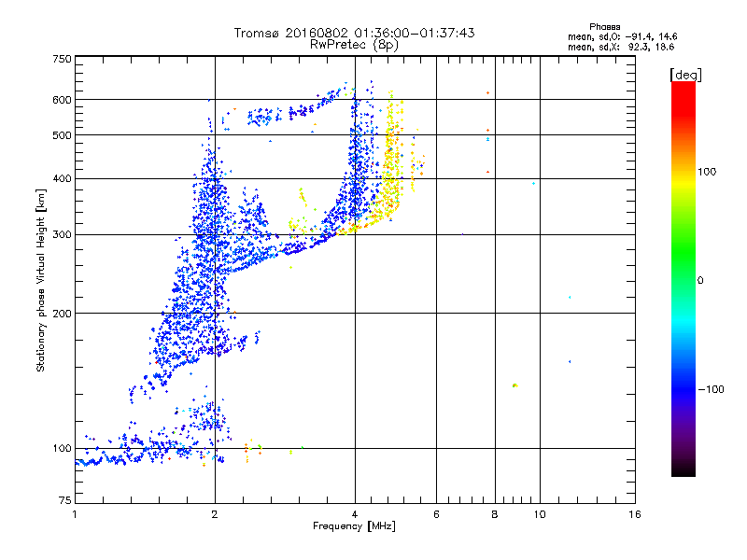Click the y-axis tick label '75'

click(x=65, y=500)
